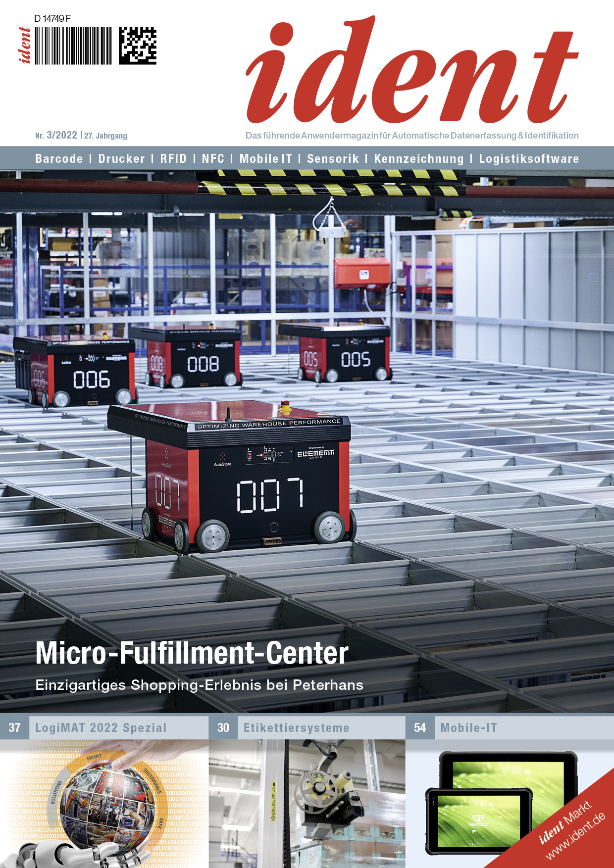Click the red emergency stop button atop robot 007
Screen dimensions: 614x868
click(x=285, y=406)
